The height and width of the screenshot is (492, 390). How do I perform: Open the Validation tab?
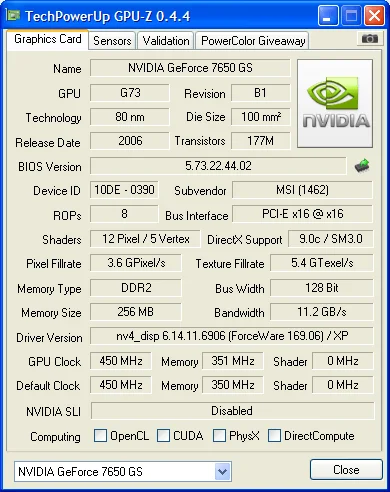click(x=166, y=41)
